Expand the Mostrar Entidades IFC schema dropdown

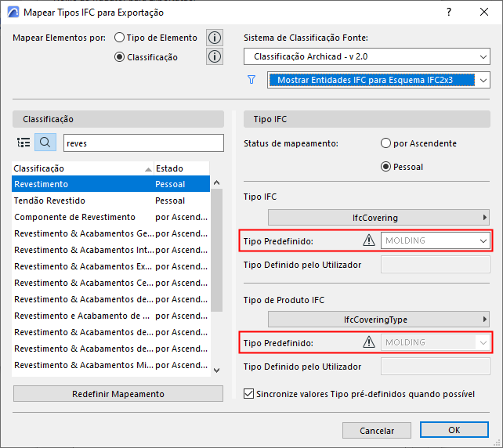tap(378, 80)
